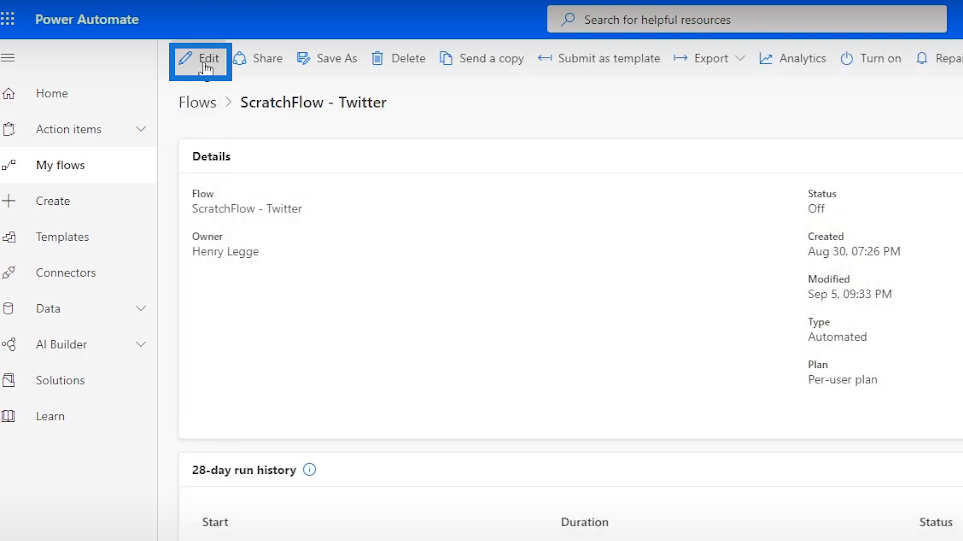
Task: Click the Submit as template arrow icon
Action: pos(544,58)
